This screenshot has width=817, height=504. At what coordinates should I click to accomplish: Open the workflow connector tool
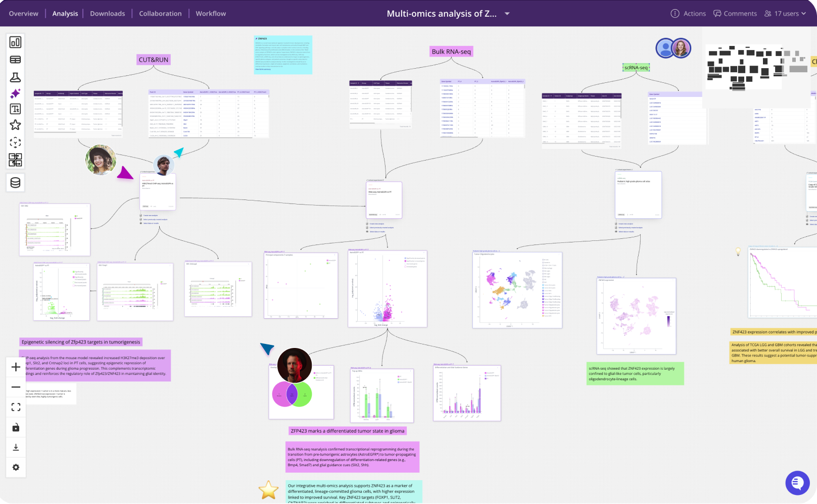tap(15, 160)
